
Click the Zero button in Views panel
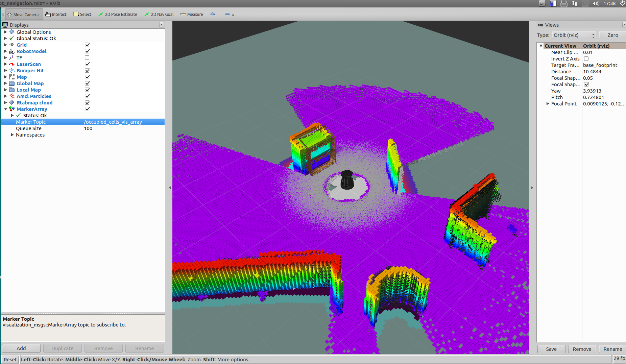[x=612, y=35]
